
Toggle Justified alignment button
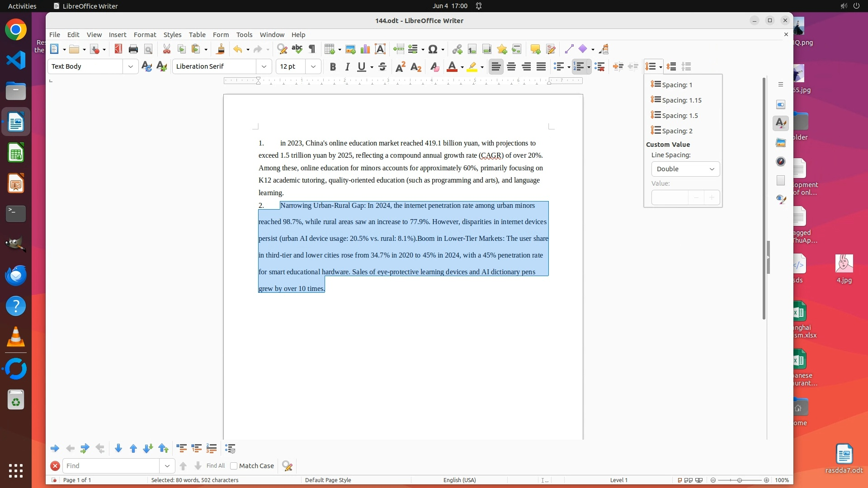[x=541, y=67]
